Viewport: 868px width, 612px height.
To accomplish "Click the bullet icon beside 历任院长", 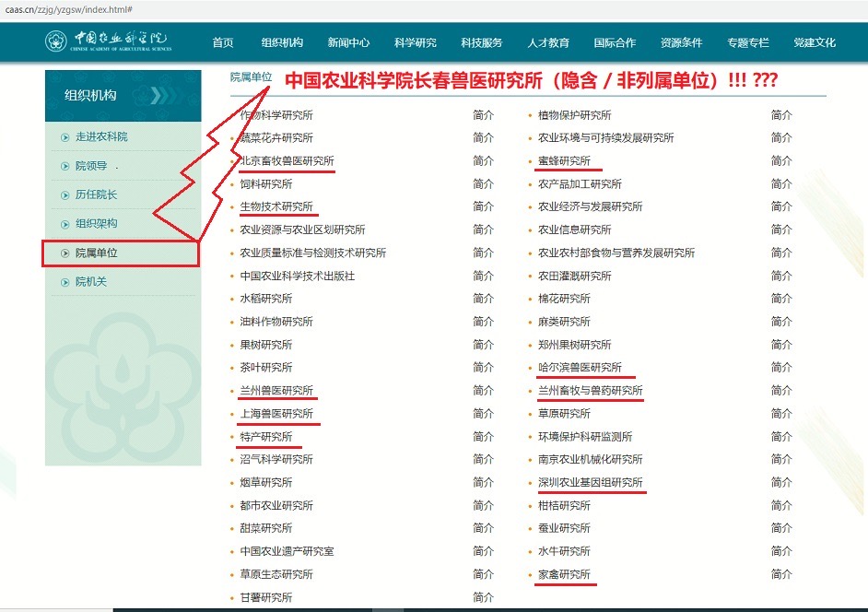I will tap(65, 195).
